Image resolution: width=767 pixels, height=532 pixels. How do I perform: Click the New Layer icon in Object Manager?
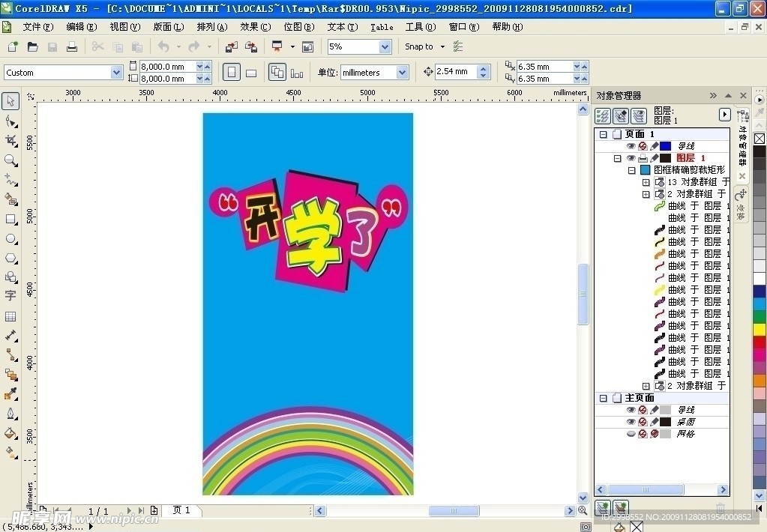pyautogui.click(x=603, y=507)
